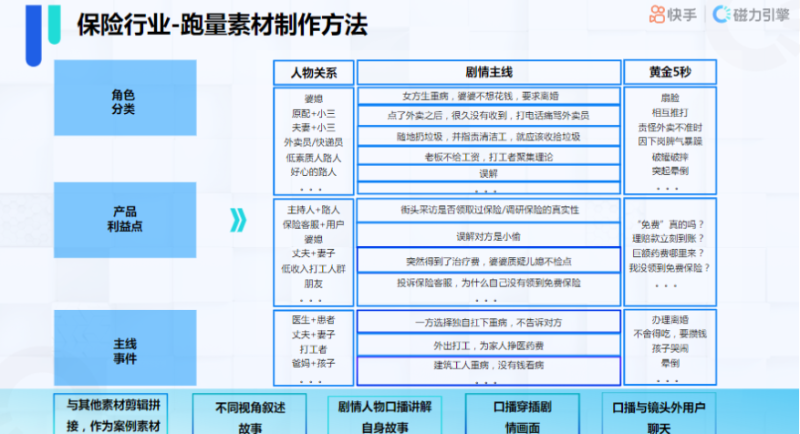
Task: Select row 突然得到了治疗费，婆婆质疑儿媳
Action: (489, 261)
